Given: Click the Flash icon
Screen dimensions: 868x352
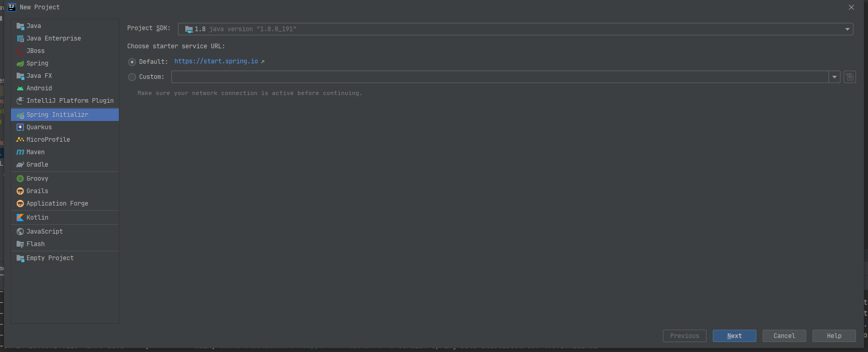Looking at the screenshot, I should [20, 244].
